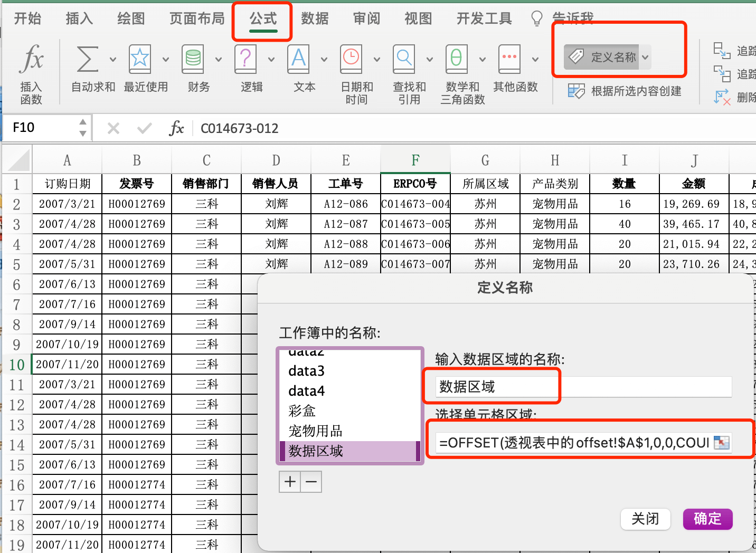Expand the More Functions dropdown arrow
Viewport: 756px width, 553px height.
point(535,59)
